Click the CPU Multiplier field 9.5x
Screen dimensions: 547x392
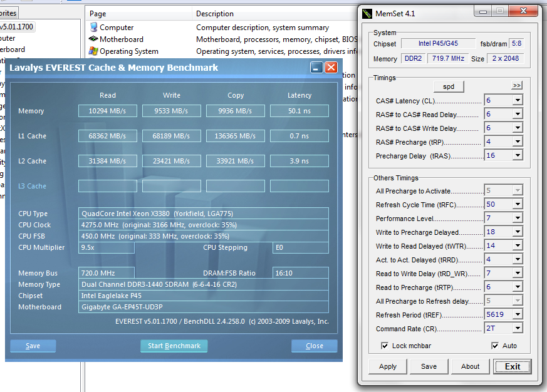click(107, 247)
